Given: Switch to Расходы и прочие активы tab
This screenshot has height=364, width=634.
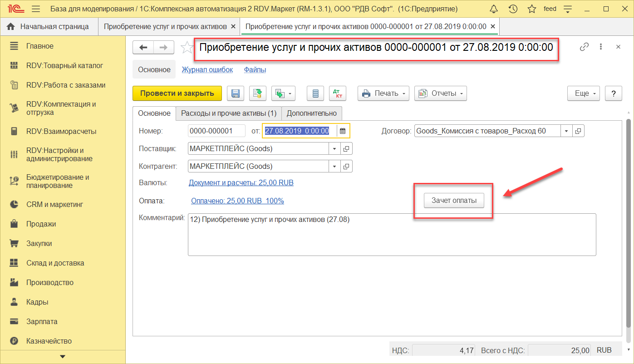Looking at the screenshot, I should [x=229, y=113].
